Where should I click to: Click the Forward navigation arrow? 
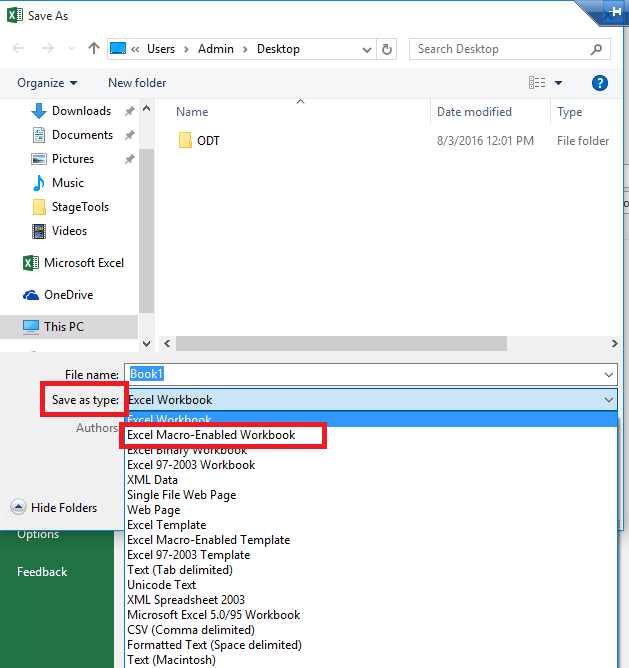[47, 48]
